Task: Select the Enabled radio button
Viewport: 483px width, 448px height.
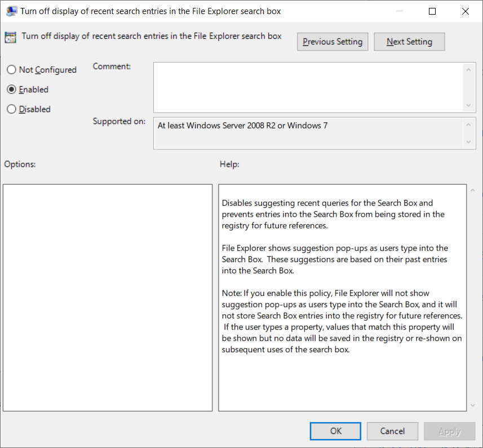Action: point(11,89)
